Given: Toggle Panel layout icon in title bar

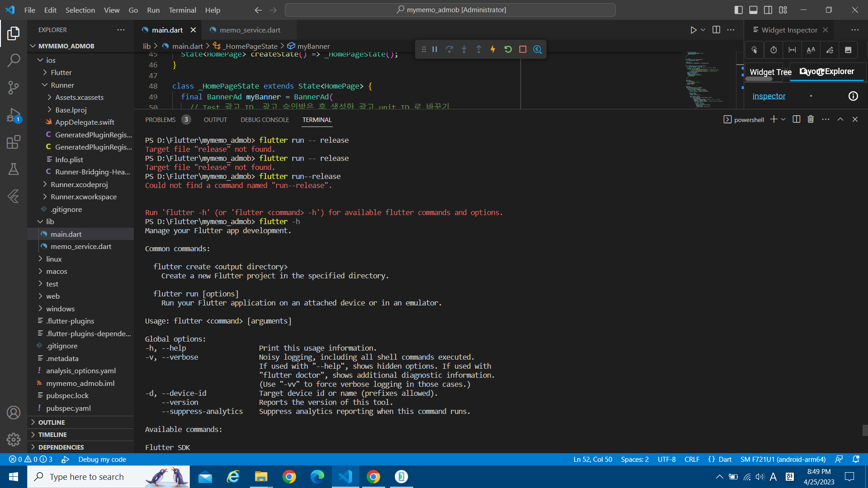Looking at the screenshot, I should [753, 10].
